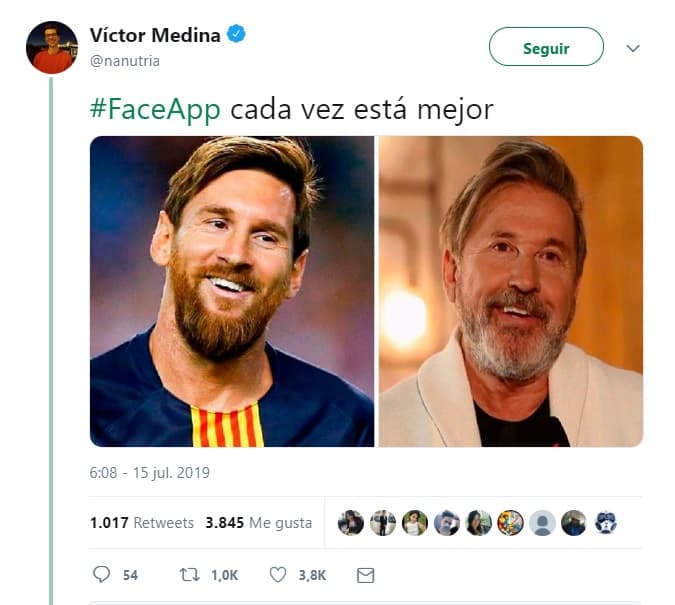View the 1.017 Retweets list
Viewport: 675px width, 605px height.
click(141, 523)
